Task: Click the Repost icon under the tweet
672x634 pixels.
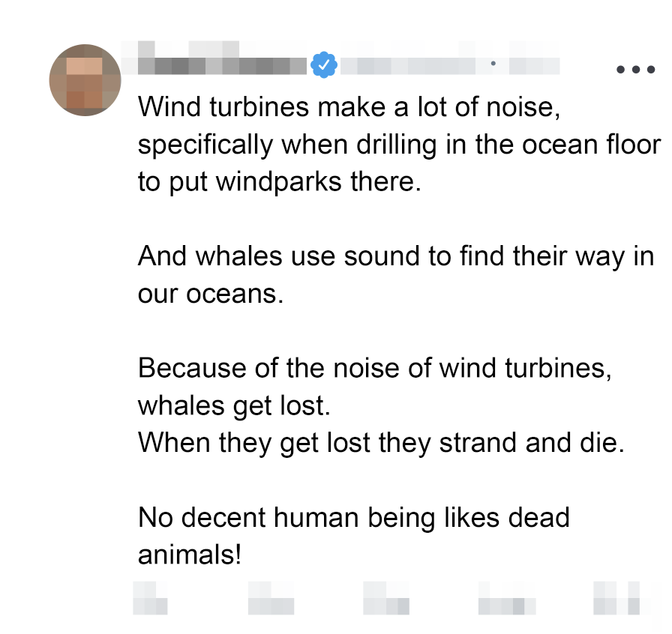Action: (271, 598)
